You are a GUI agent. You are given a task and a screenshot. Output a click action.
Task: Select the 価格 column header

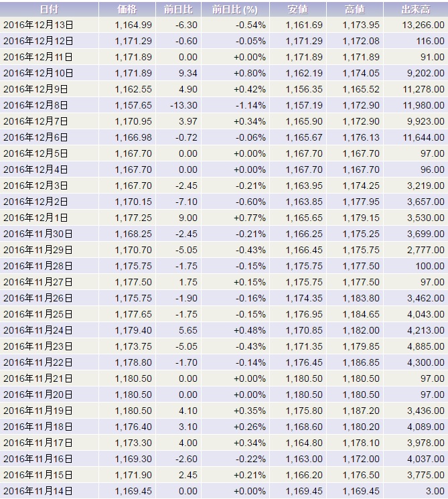click(x=125, y=9)
